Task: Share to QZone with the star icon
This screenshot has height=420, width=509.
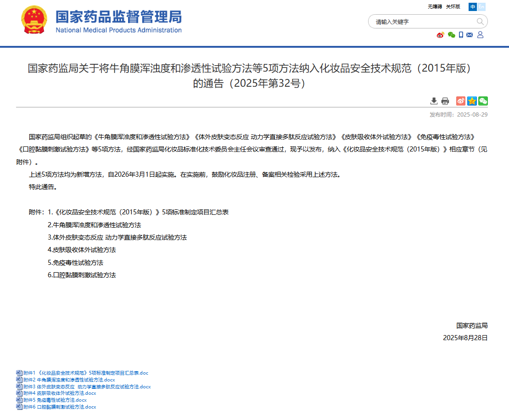Action: pyautogui.click(x=472, y=101)
